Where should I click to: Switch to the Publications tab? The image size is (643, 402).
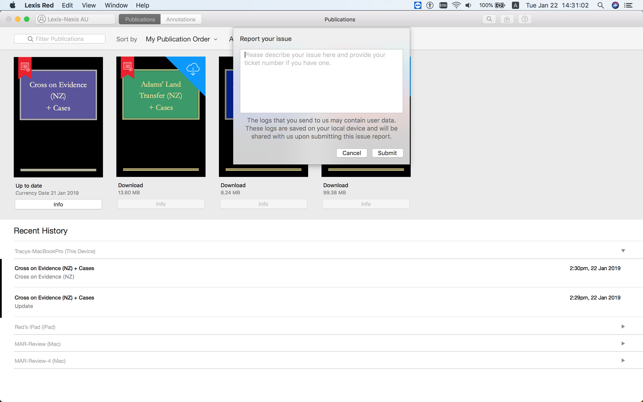[x=140, y=19]
